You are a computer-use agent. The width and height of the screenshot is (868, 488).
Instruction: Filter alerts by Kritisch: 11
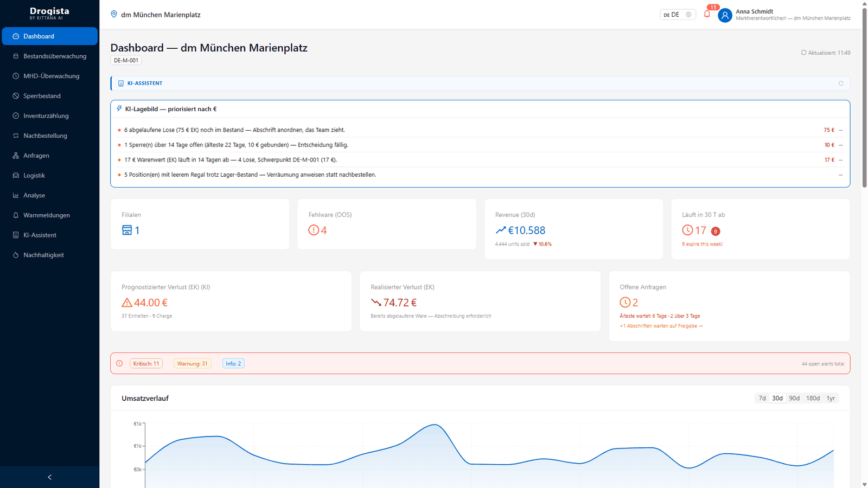click(146, 364)
